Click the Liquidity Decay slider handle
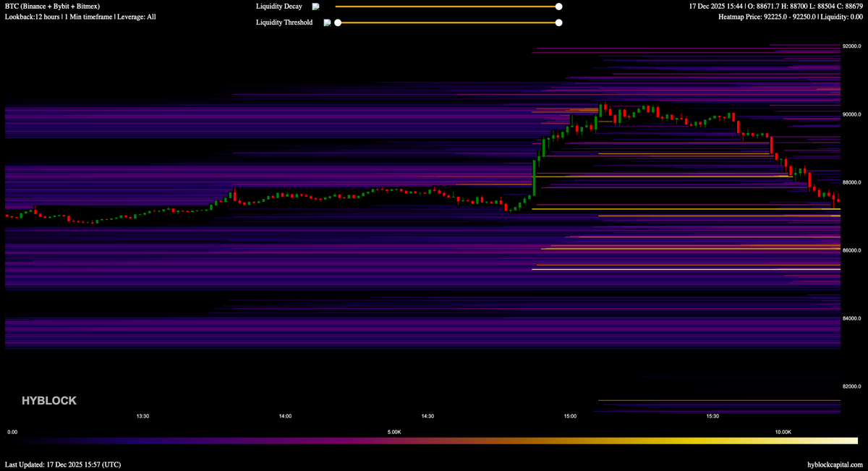868x471 pixels. [558, 7]
